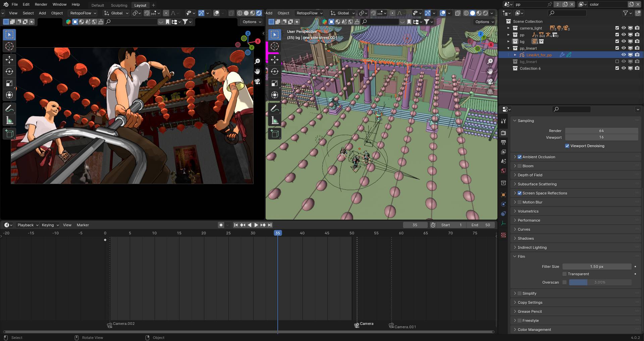Click the 3D Cursor tool in left viewport

point(9,46)
